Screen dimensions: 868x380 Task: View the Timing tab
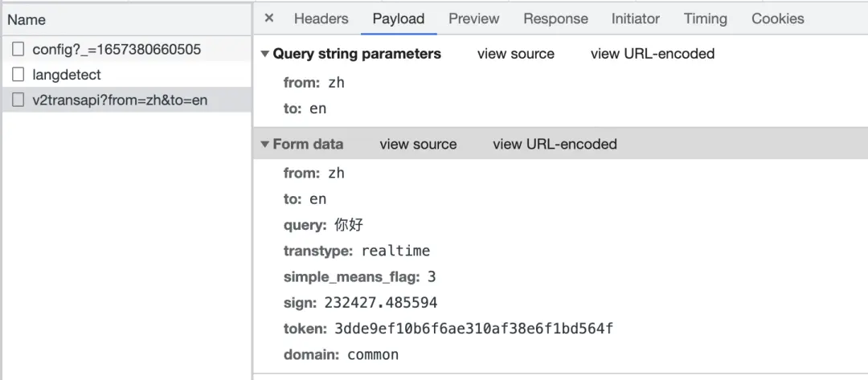(x=705, y=18)
